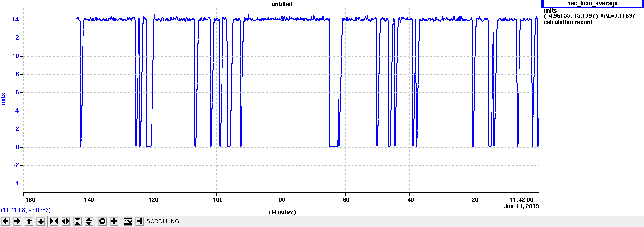The height and width of the screenshot is (227, 644).
Task: Click the VAL=3.11697 readout line
Action: click(589, 16)
